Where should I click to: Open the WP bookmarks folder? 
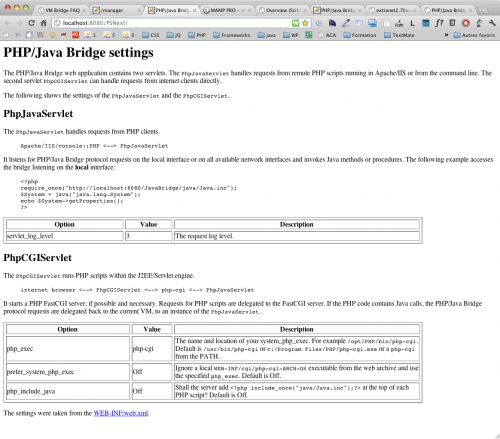coord(291,35)
